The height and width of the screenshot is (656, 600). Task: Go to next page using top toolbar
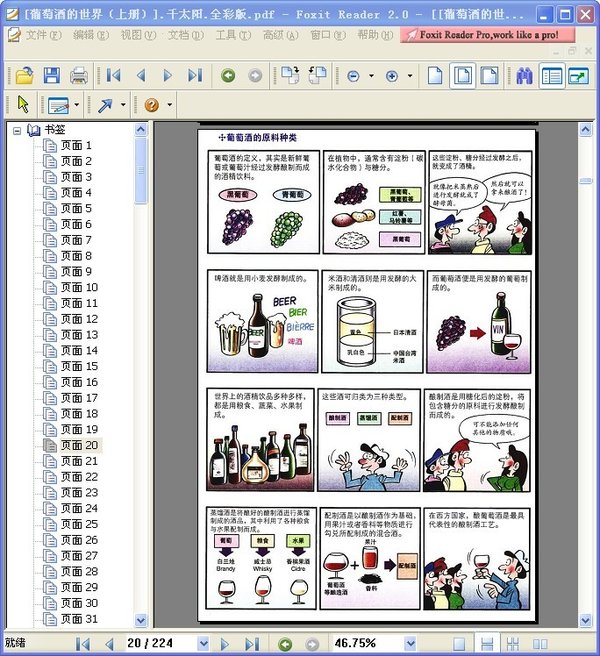pyautogui.click(x=168, y=76)
